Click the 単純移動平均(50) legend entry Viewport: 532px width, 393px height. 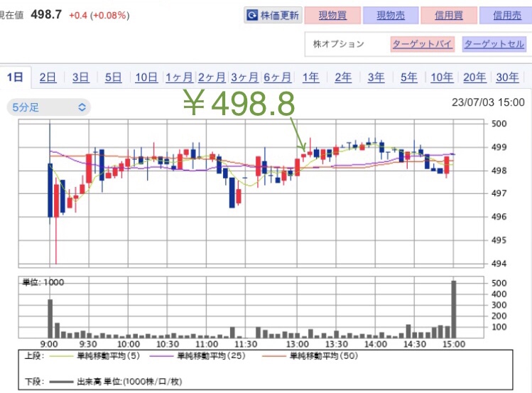[310, 356]
